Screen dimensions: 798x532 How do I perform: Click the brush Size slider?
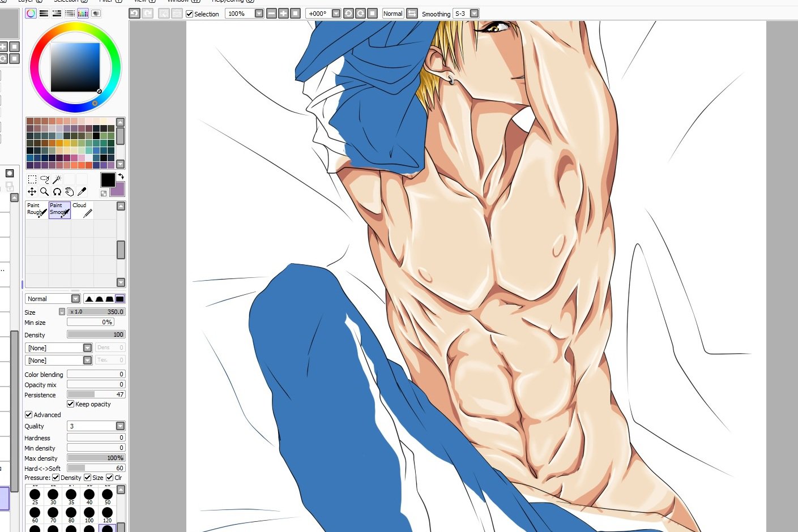coord(96,312)
